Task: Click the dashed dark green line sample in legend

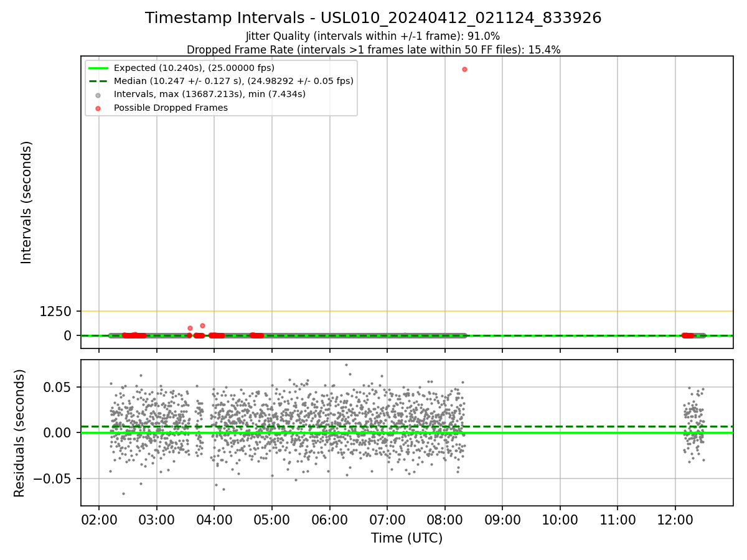Action: tap(99, 81)
